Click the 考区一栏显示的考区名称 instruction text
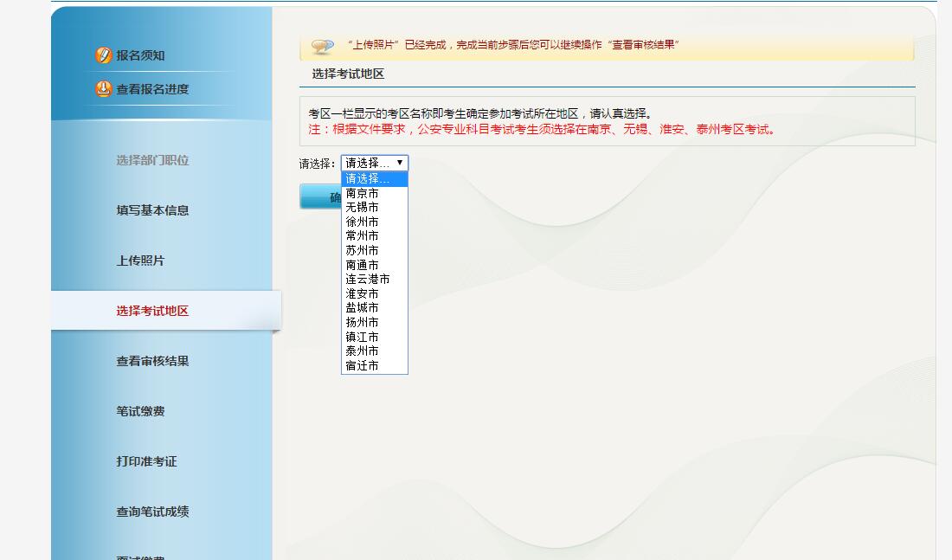This screenshot has height=560, width=952. tap(481, 113)
